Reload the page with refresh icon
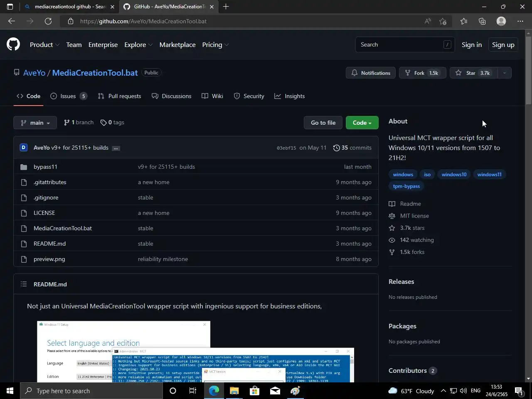Viewport: 532px width, 399px height. pyautogui.click(x=48, y=21)
